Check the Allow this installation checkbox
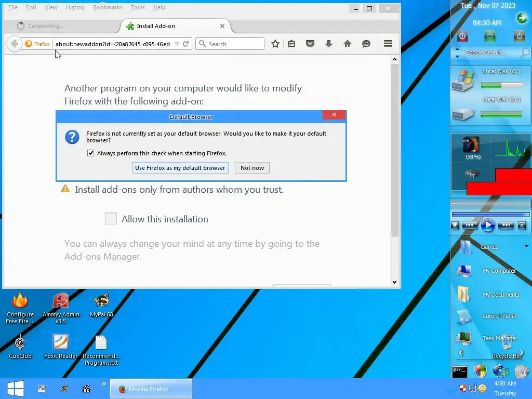The image size is (532, 399). point(111,219)
